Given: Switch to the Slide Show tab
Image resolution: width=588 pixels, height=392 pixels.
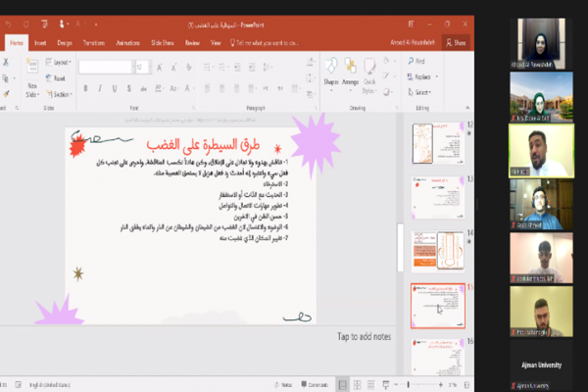Looking at the screenshot, I should [x=162, y=43].
